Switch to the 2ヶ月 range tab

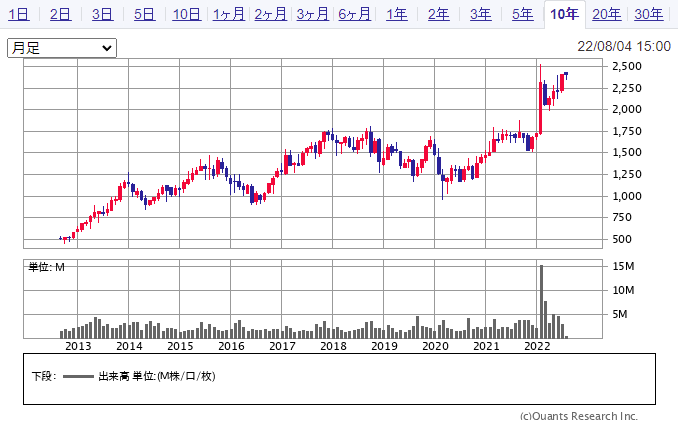(270, 15)
